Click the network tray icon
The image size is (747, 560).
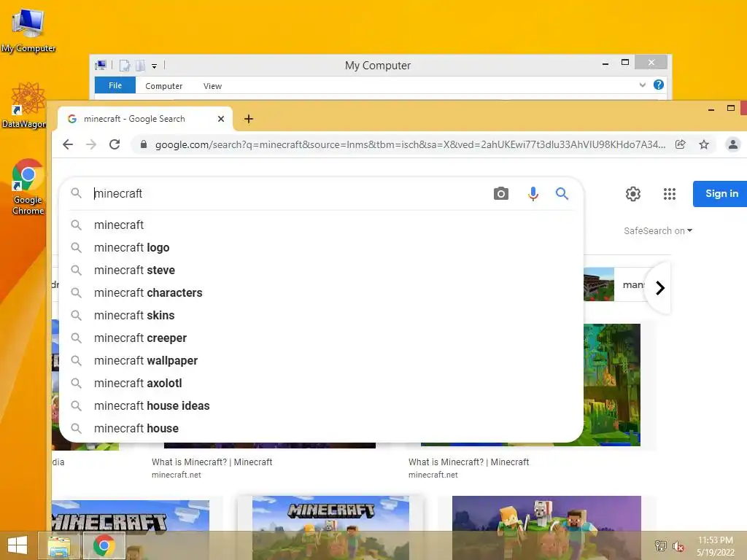pyautogui.click(x=660, y=545)
